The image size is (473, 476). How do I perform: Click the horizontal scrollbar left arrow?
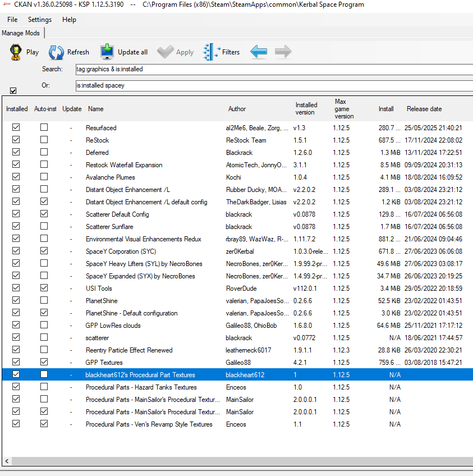7,461
